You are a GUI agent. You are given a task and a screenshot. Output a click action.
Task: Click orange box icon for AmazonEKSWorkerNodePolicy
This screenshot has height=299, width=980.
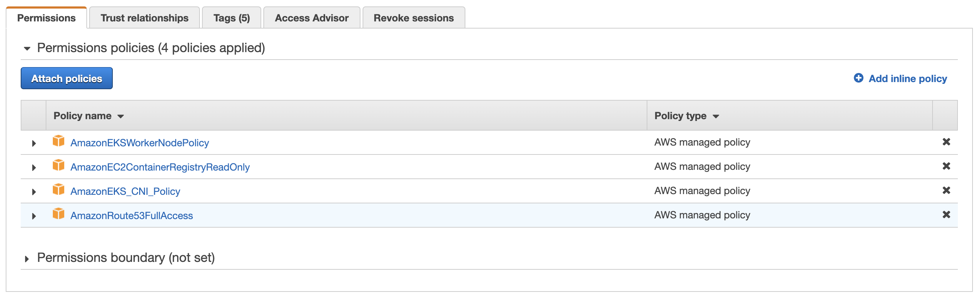coord(59,141)
